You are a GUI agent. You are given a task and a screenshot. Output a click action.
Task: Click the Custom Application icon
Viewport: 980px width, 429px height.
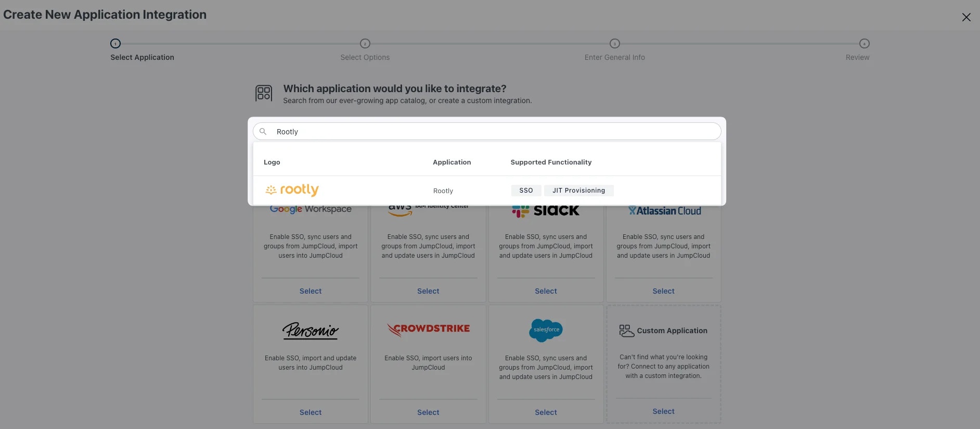click(x=626, y=331)
